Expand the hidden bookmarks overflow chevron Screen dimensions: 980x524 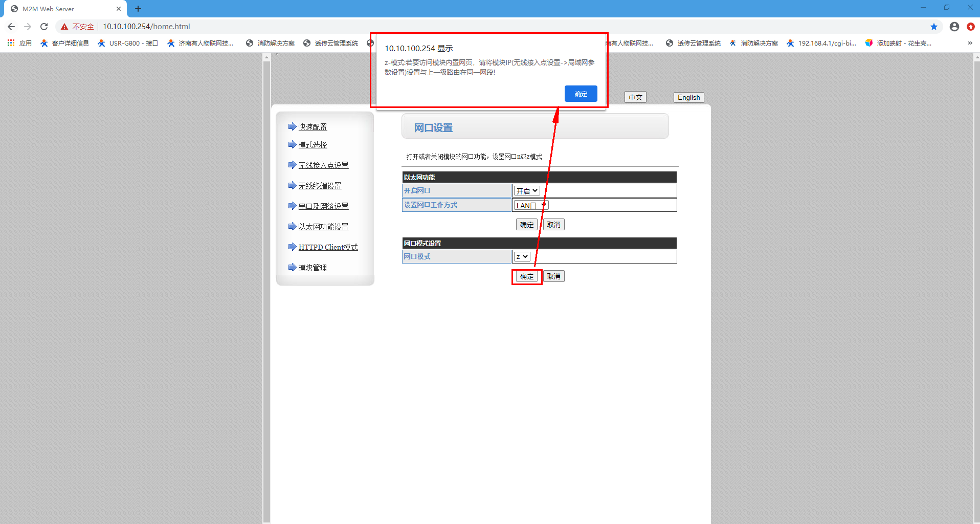(x=970, y=43)
